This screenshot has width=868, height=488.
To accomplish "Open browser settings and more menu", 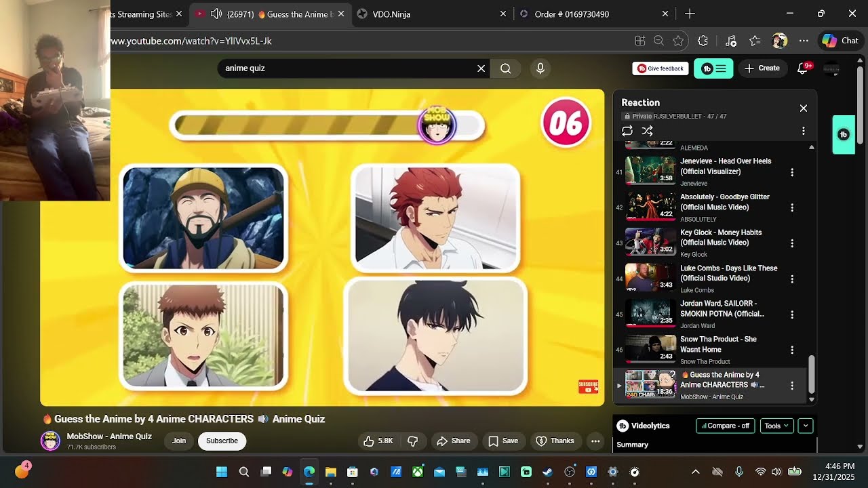I will pyautogui.click(x=804, y=41).
